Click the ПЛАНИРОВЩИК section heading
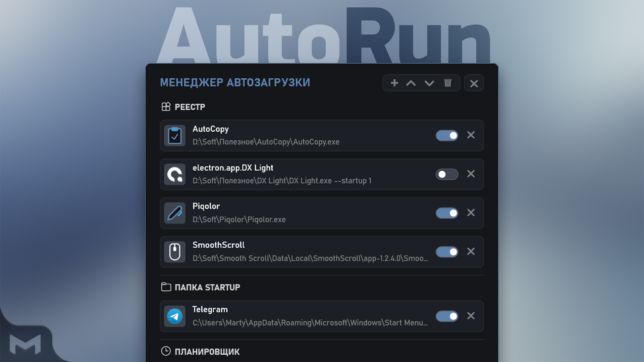This screenshot has height=362, width=644. (207, 352)
